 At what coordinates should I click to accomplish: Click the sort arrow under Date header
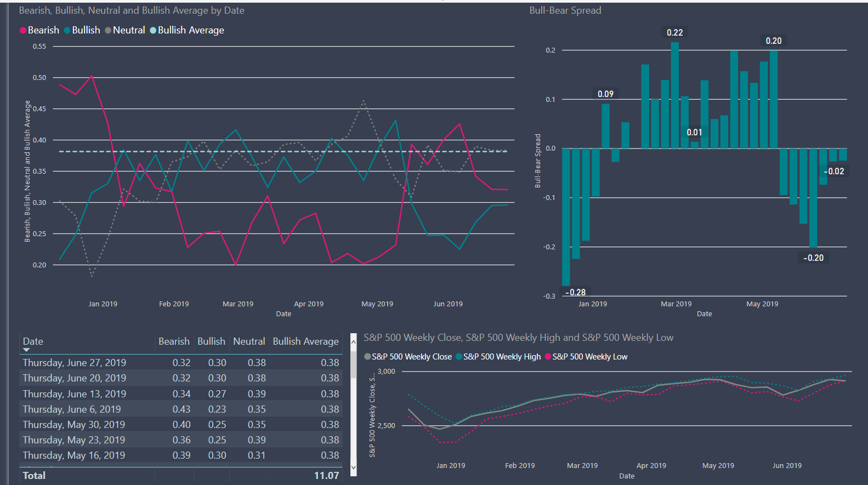26,350
